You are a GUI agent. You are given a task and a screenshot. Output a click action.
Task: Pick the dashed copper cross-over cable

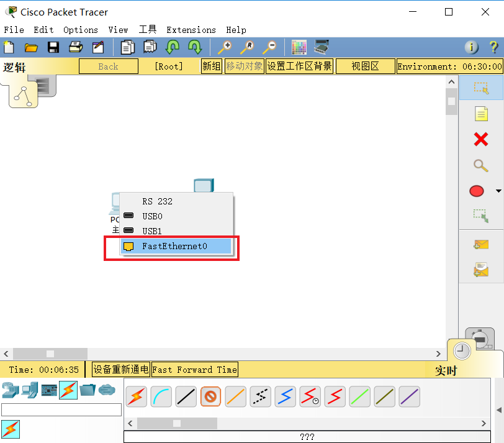pos(260,396)
